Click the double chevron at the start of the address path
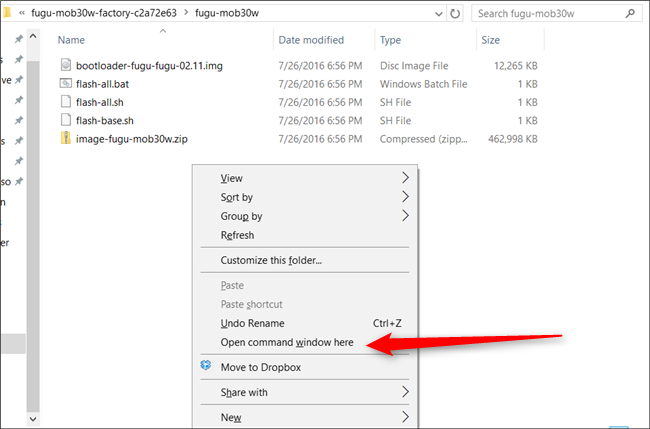This screenshot has width=650, height=429. point(22,13)
